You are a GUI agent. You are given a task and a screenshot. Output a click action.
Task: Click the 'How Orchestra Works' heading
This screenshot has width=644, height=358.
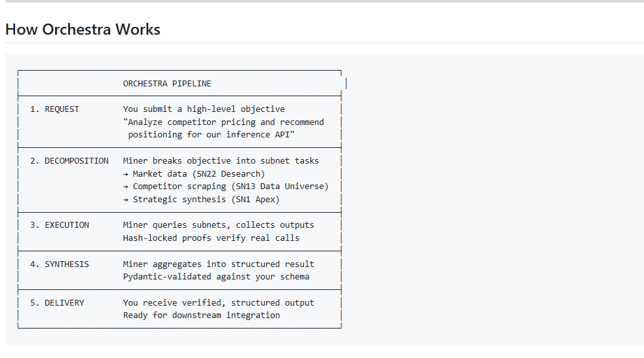[83, 29]
